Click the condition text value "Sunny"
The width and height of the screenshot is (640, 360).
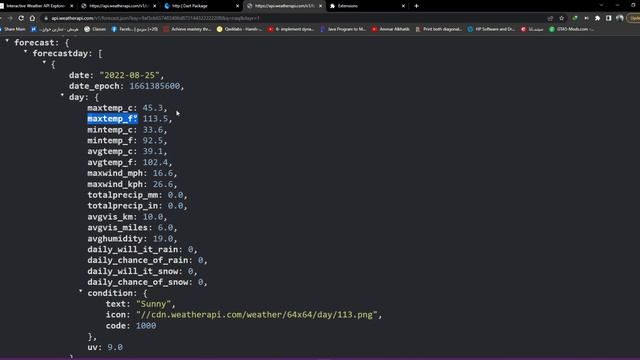(x=153, y=304)
